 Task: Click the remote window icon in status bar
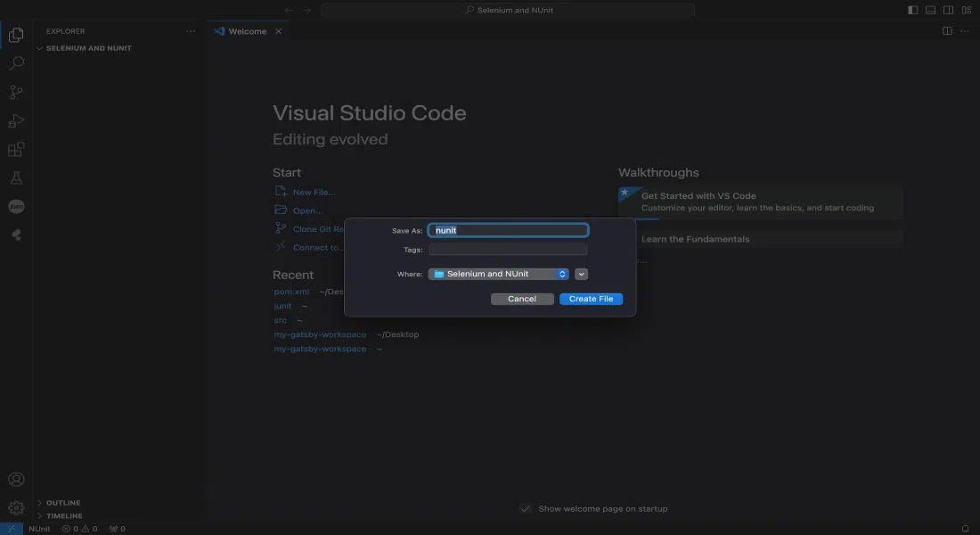pyautogui.click(x=12, y=529)
